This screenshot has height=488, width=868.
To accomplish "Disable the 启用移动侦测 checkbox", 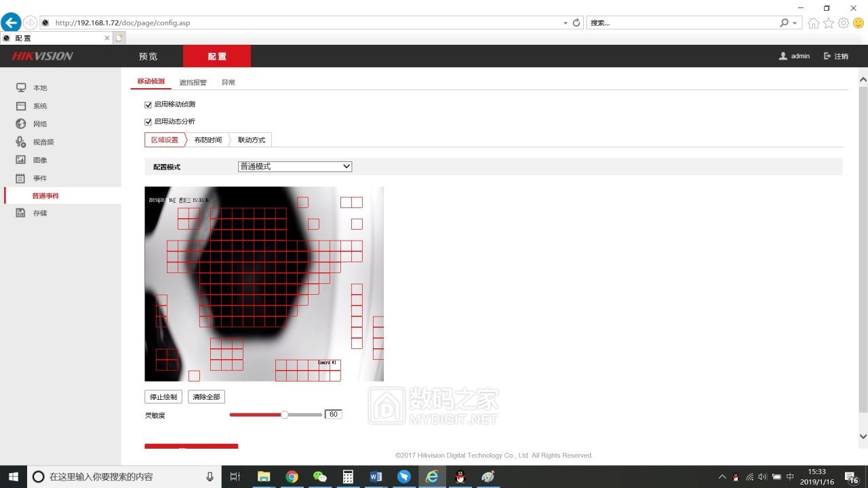I will click(148, 104).
